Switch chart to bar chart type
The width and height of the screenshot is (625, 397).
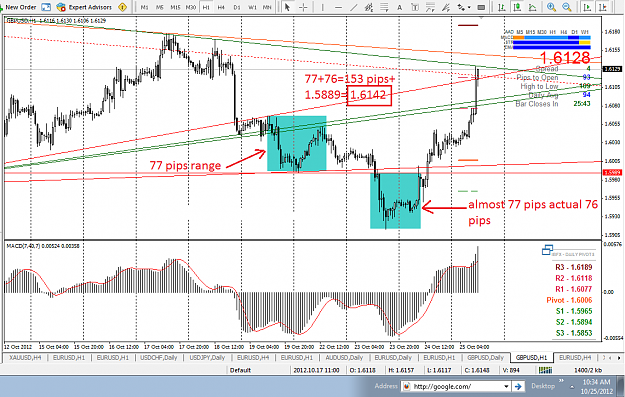tap(502, 7)
